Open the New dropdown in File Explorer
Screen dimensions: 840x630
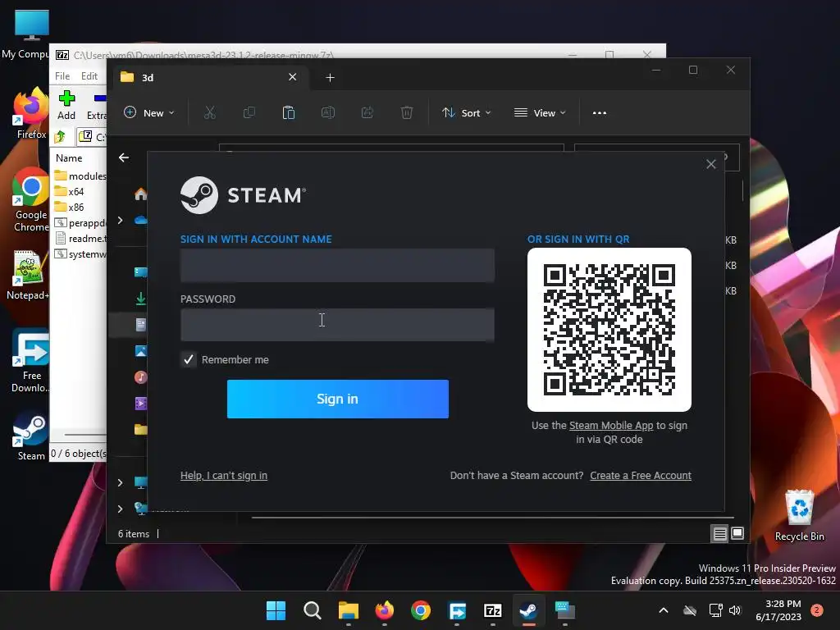tap(149, 113)
